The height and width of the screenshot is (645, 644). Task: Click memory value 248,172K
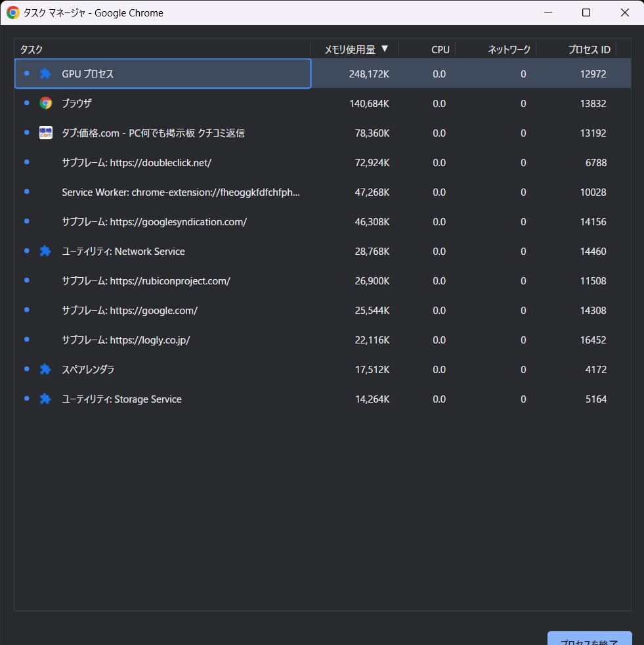(x=369, y=74)
